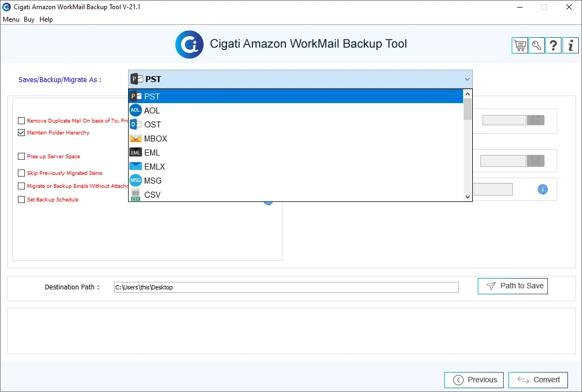Select OST from the format list
This screenshot has width=582, height=392.
296,125
